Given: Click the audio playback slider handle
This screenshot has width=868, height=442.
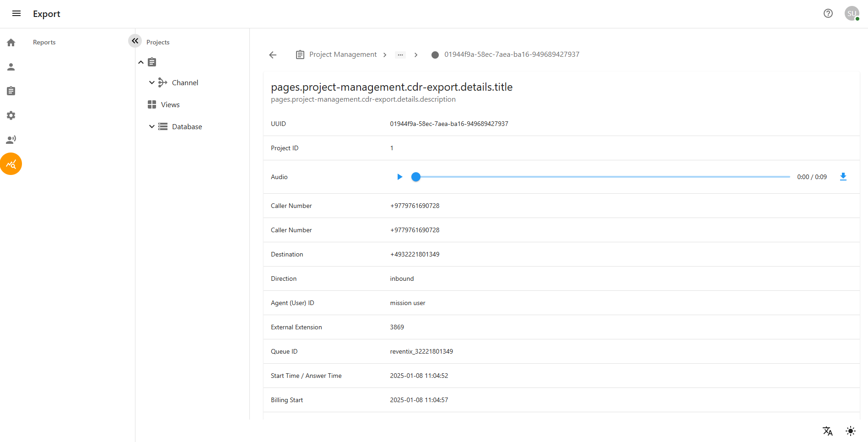Looking at the screenshot, I should pyautogui.click(x=415, y=177).
